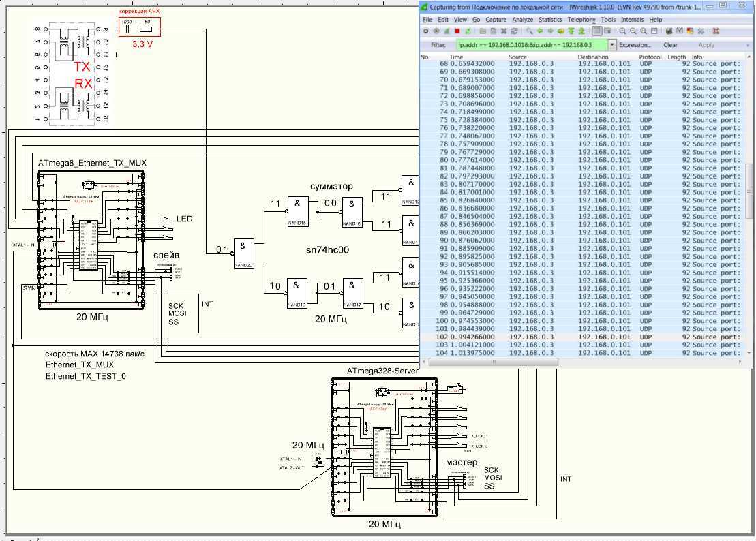Toggle packet list colorize button

click(x=596, y=31)
